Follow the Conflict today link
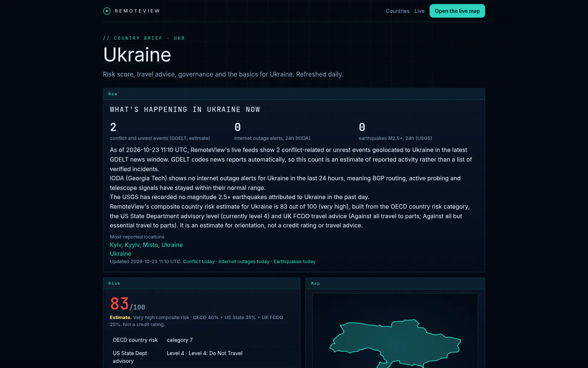 pos(198,262)
